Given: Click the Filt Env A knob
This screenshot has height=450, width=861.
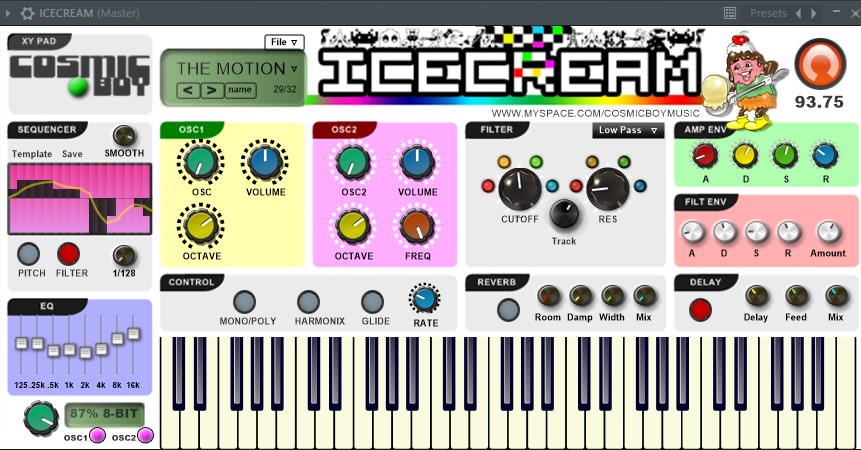Looking at the screenshot, I should point(692,232).
